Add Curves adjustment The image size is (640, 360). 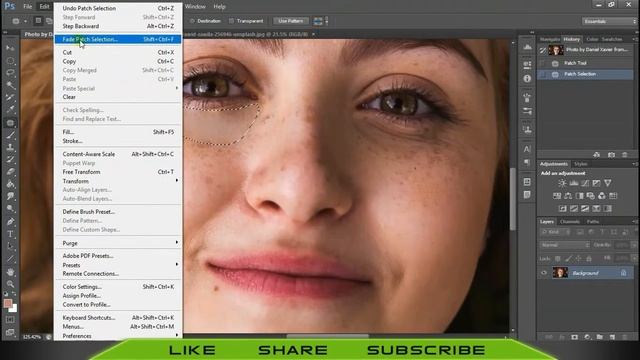tap(585, 183)
